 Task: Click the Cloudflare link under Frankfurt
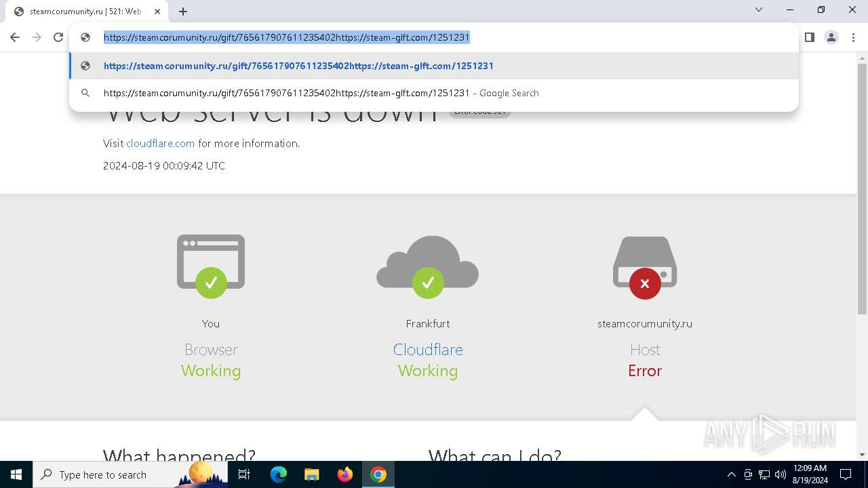(x=428, y=350)
